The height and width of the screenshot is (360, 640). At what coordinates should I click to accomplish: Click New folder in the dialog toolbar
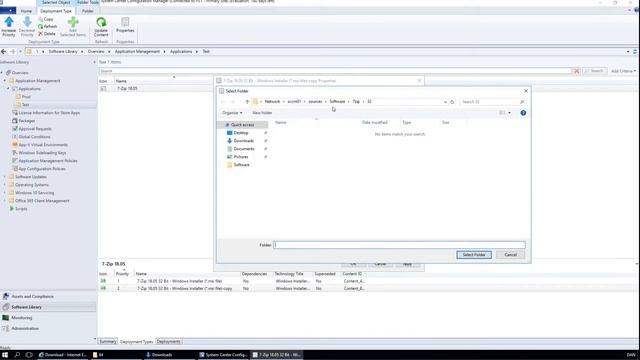pyautogui.click(x=262, y=113)
